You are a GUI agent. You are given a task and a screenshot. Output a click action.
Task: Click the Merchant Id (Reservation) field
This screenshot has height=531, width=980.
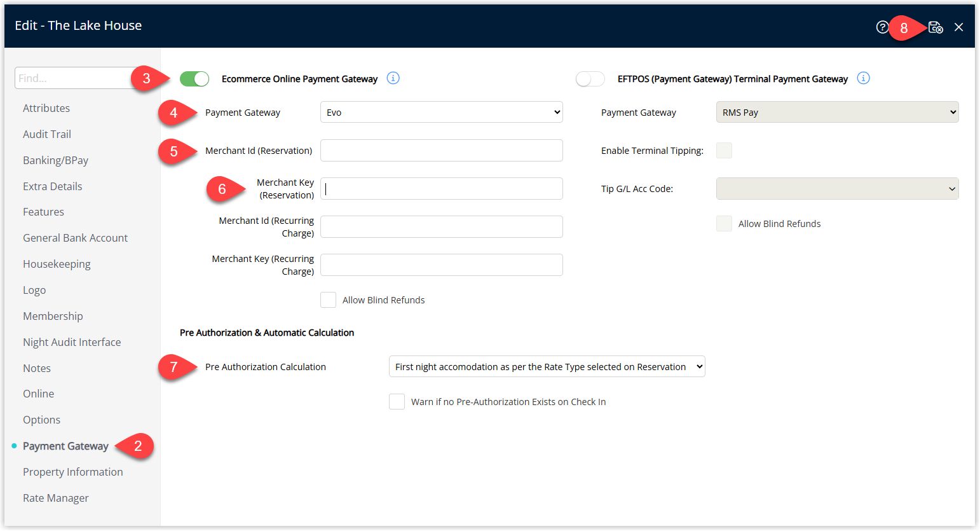pos(441,151)
